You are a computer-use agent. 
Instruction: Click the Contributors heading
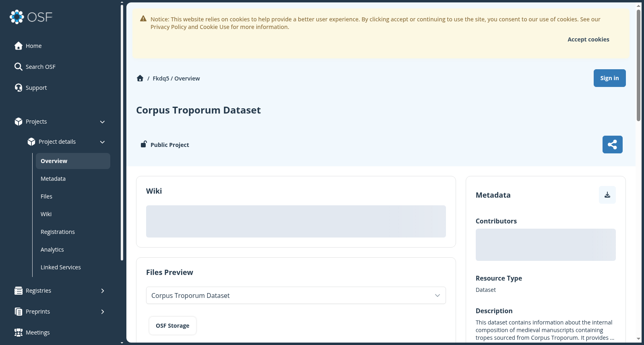(x=496, y=221)
